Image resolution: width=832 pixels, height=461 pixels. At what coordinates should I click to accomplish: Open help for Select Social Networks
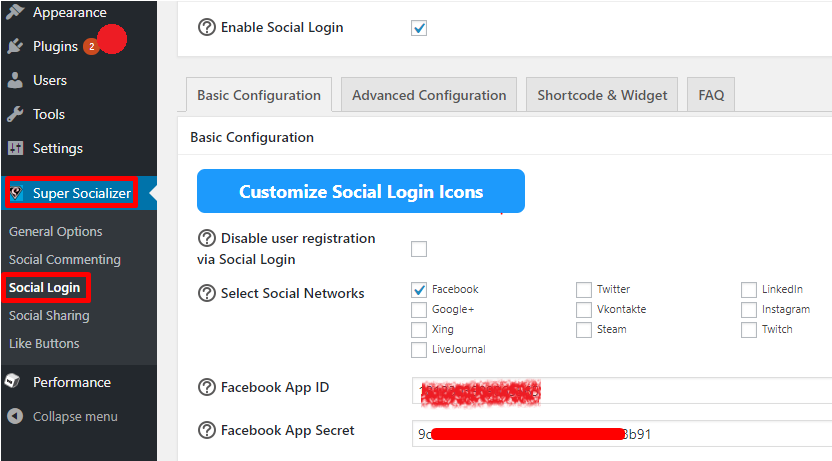206,293
